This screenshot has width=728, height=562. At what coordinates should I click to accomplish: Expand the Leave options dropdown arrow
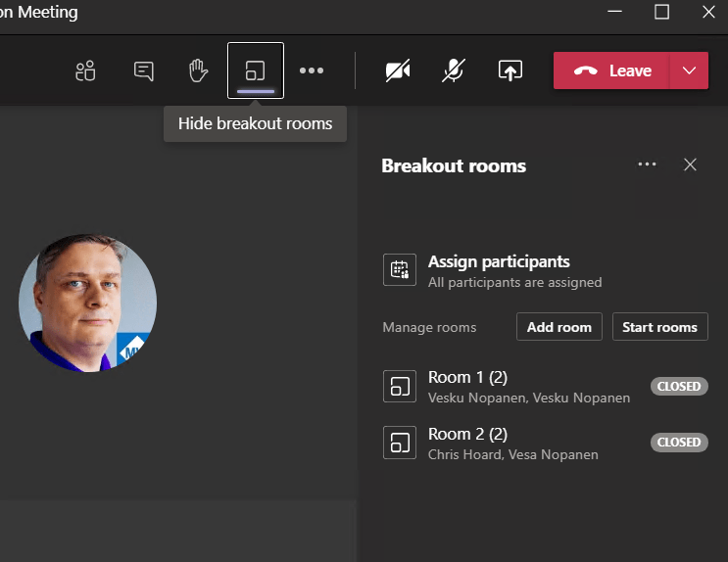point(689,70)
